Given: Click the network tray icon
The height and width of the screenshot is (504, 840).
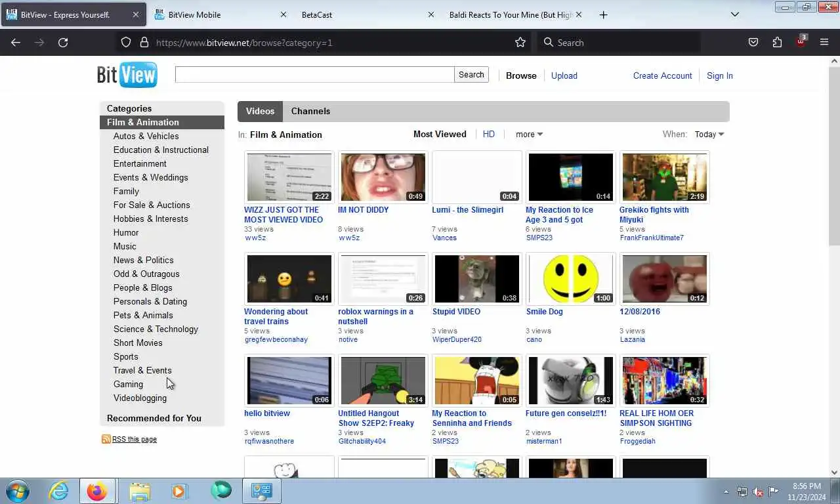Looking at the screenshot, I should pos(742,492).
